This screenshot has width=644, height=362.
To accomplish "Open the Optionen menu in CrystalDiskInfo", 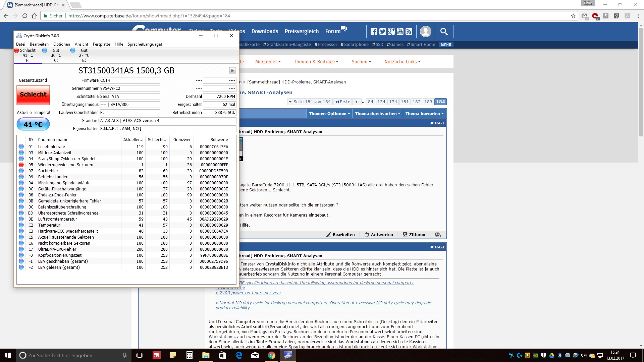I will (62, 44).
